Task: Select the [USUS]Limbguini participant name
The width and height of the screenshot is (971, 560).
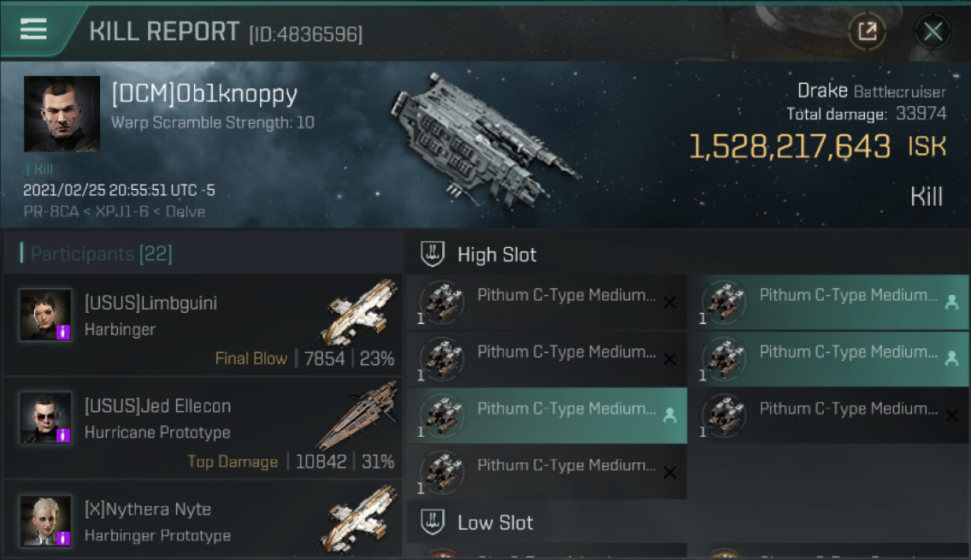Action: [x=151, y=303]
